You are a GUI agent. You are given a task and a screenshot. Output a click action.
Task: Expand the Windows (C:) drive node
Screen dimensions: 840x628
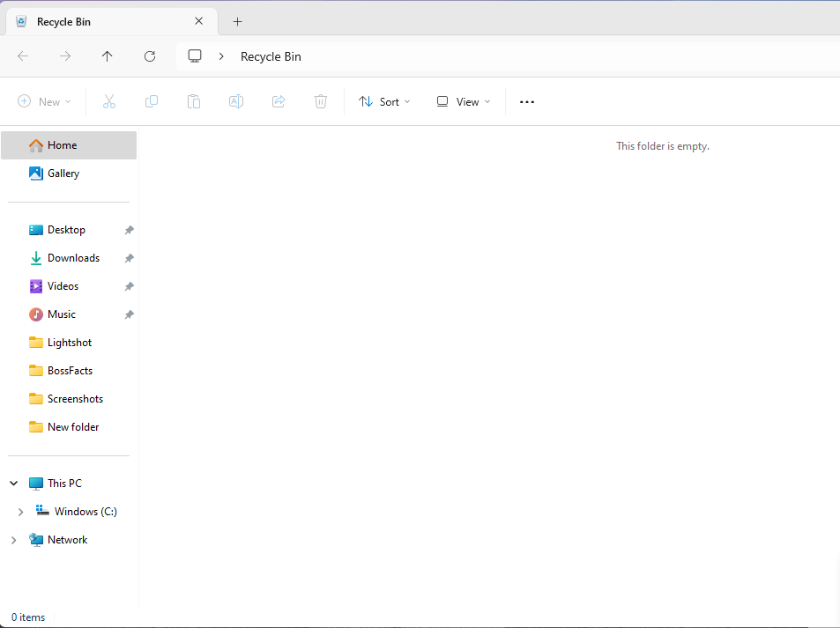pos(20,512)
